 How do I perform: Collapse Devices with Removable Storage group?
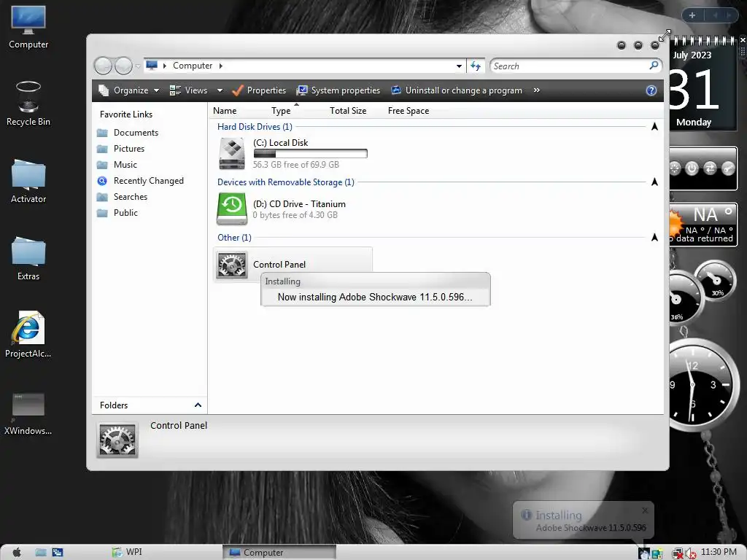pos(654,182)
